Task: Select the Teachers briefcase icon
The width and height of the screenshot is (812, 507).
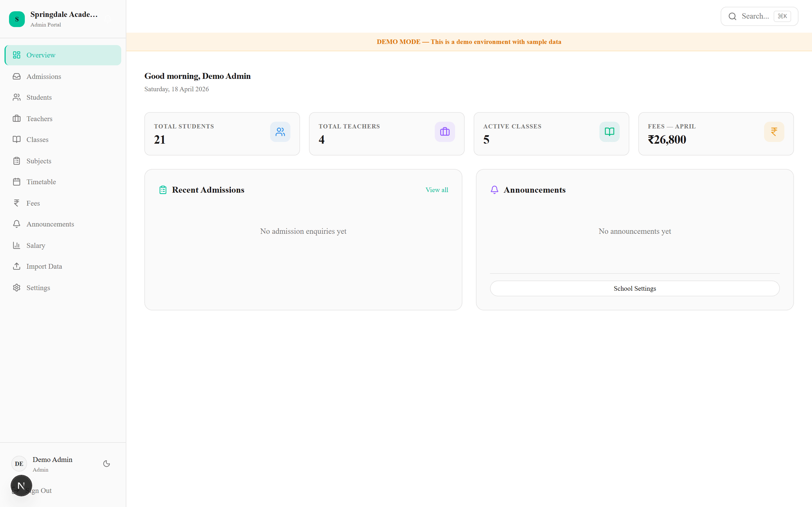Action: [17, 118]
